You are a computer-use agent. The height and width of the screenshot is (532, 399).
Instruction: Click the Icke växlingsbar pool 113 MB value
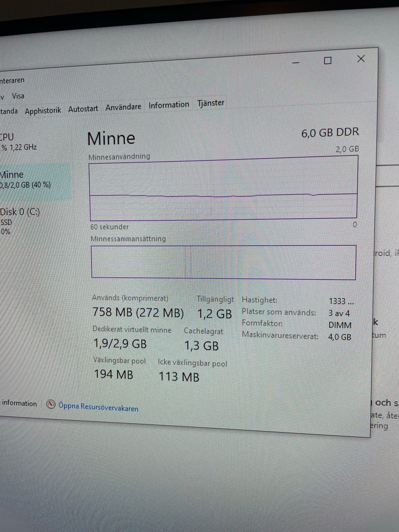[x=179, y=377]
